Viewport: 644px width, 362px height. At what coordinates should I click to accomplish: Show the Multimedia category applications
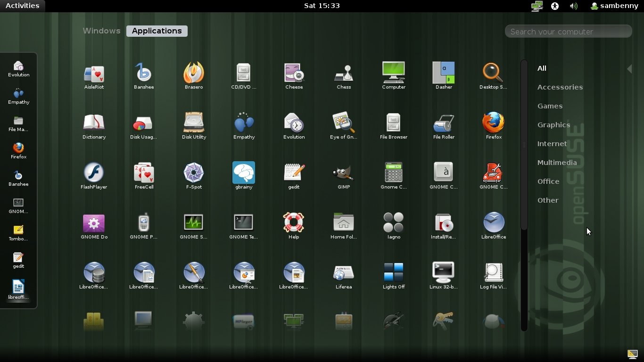(557, 163)
